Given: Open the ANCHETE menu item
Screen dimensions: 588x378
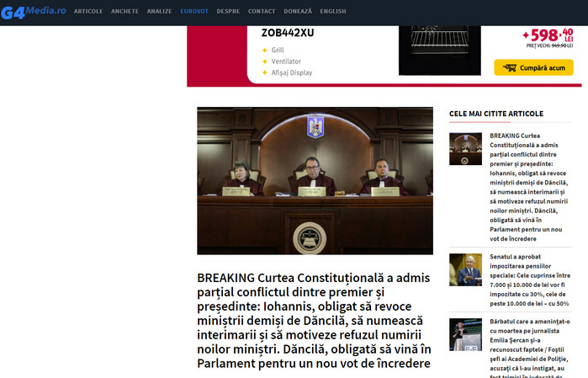Looking at the screenshot, I should point(124,11).
